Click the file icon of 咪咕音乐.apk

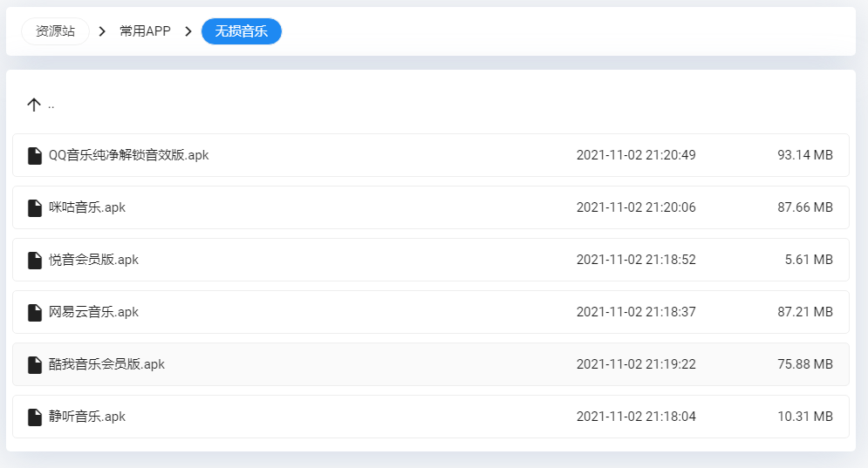pyautogui.click(x=35, y=208)
